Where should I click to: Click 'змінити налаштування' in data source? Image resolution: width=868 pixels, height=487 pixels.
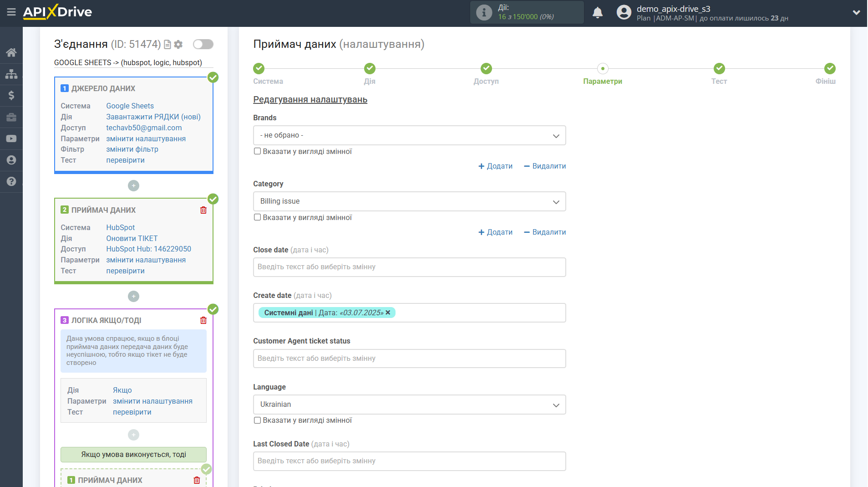tap(146, 138)
